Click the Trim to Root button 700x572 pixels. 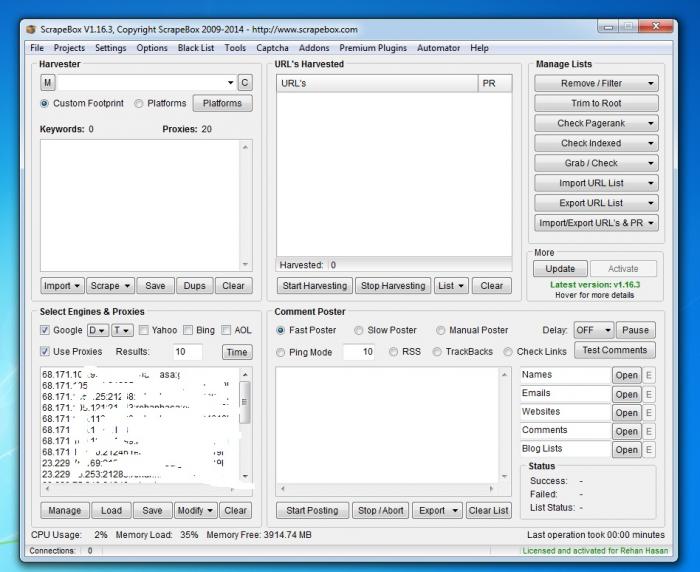(596, 103)
